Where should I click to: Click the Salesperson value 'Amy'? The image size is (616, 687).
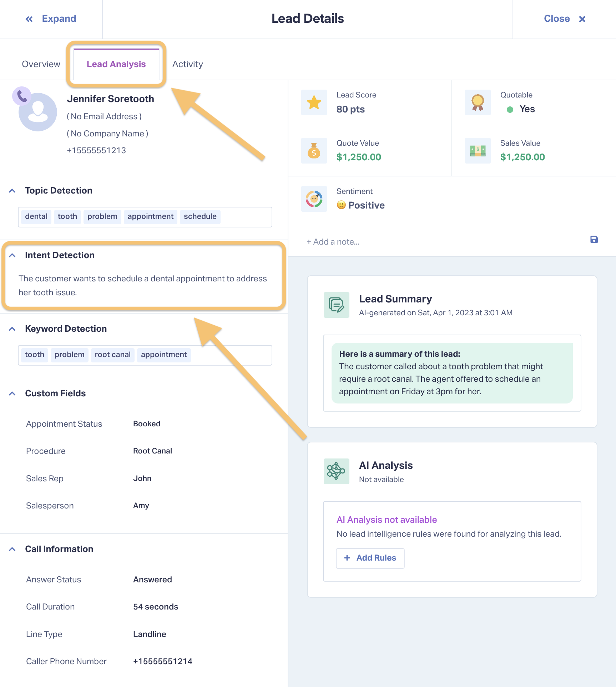click(x=141, y=506)
